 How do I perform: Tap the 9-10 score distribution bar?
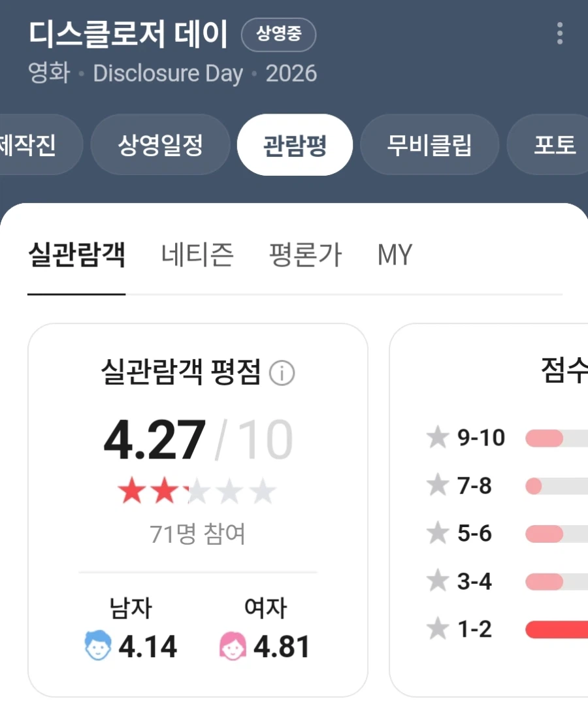(x=557, y=438)
